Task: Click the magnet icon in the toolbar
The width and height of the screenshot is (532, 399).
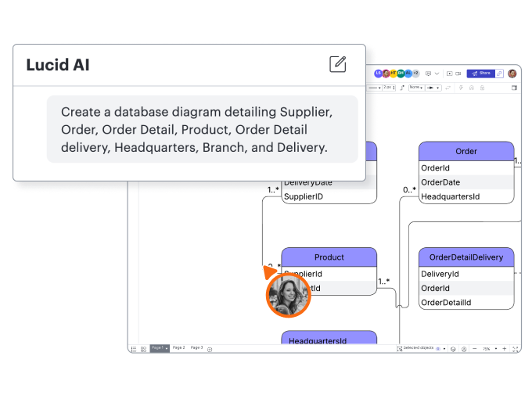Action: click(x=472, y=88)
